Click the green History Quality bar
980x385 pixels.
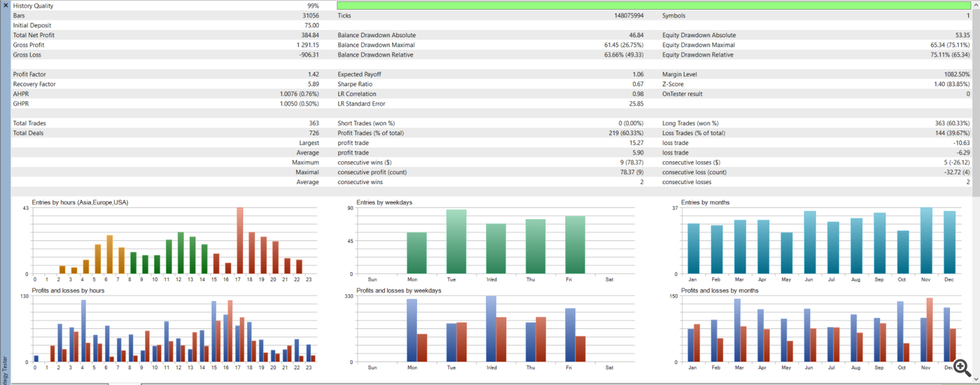pos(653,5)
